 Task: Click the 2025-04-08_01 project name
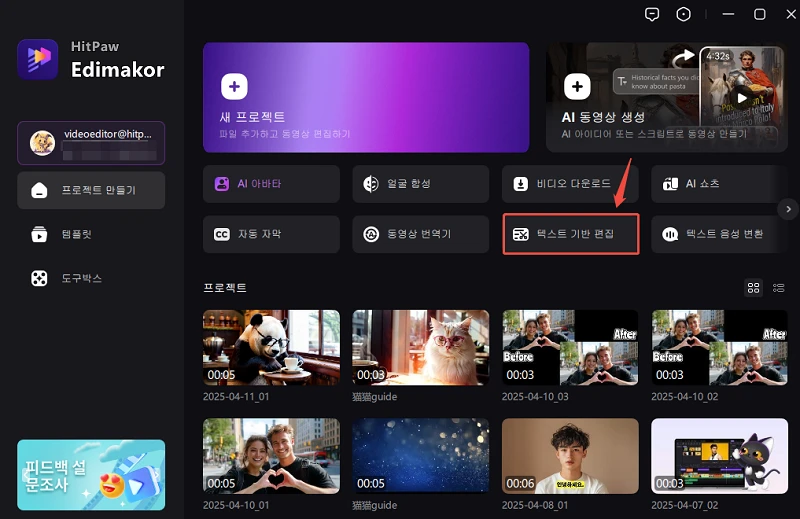click(535, 505)
